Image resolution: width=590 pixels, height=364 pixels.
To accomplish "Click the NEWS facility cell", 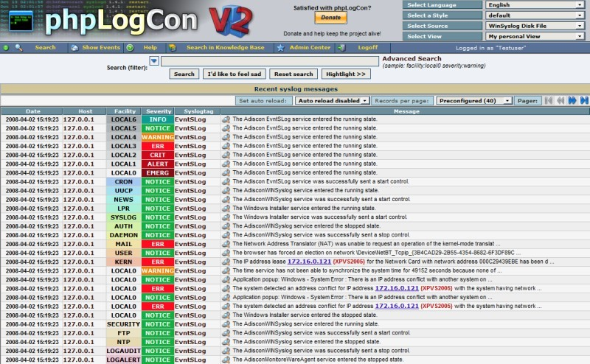I will point(123,200).
